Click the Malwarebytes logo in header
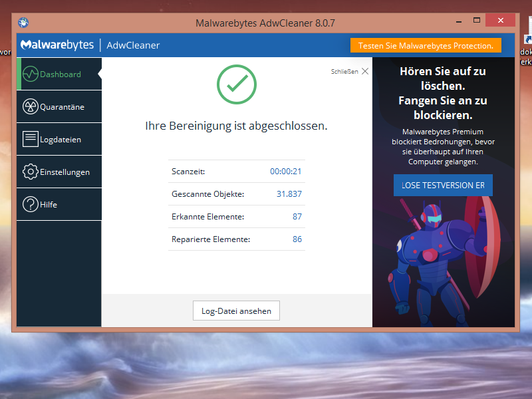532x399 pixels. point(57,45)
